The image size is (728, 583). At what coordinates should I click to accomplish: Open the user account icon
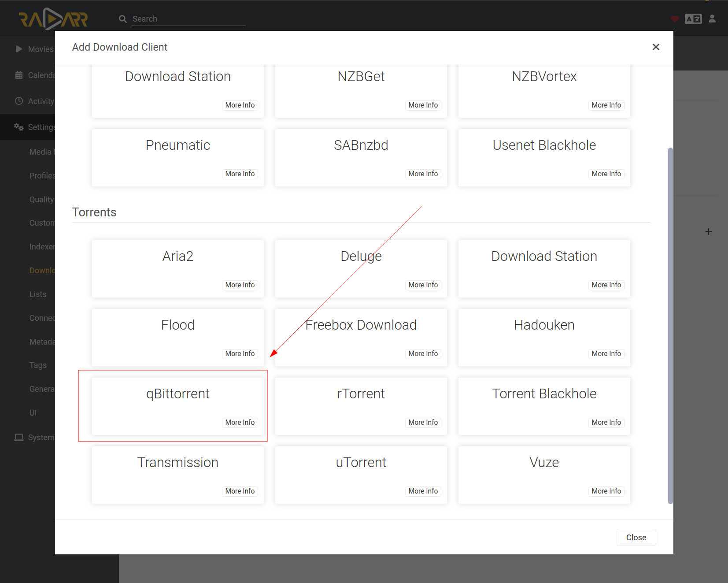(712, 19)
